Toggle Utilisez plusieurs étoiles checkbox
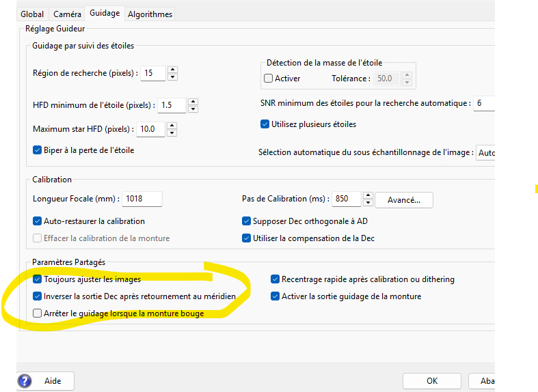This screenshot has height=392, width=538. pyautogui.click(x=265, y=124)
